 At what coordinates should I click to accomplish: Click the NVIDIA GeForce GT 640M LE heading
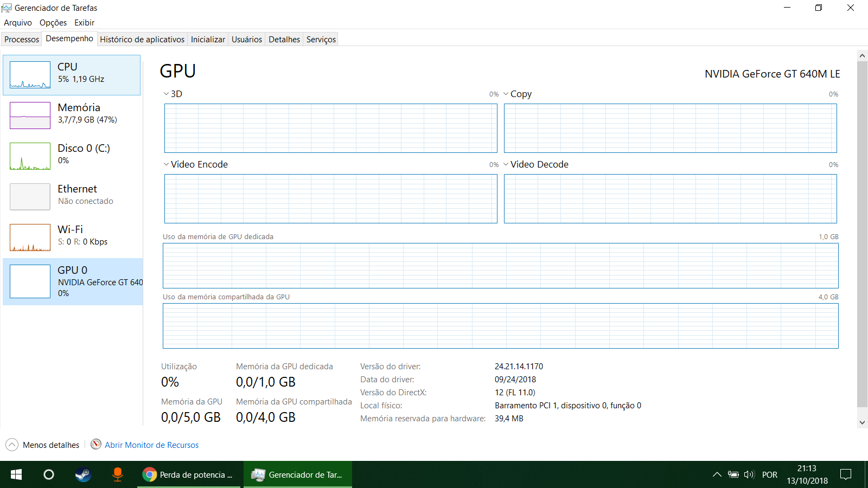point(773,74)
